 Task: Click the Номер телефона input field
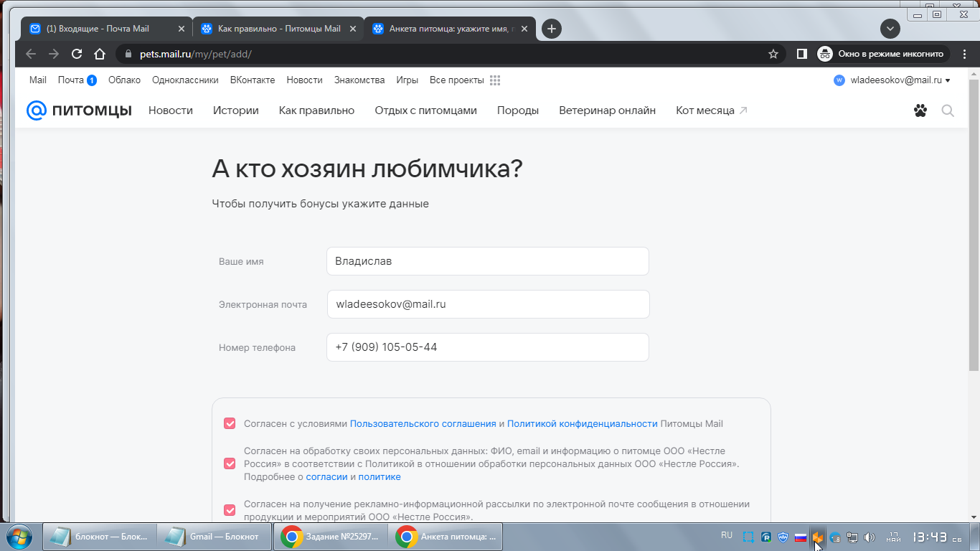click(x=488, y=347)
